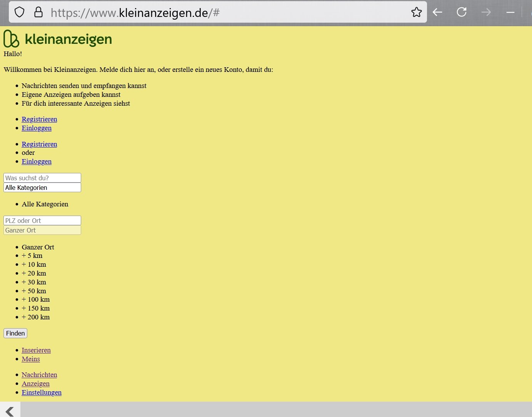This screenshot has height=417, width=532.
Task: Choose the + 150 km radius
Action: point(35,308)
